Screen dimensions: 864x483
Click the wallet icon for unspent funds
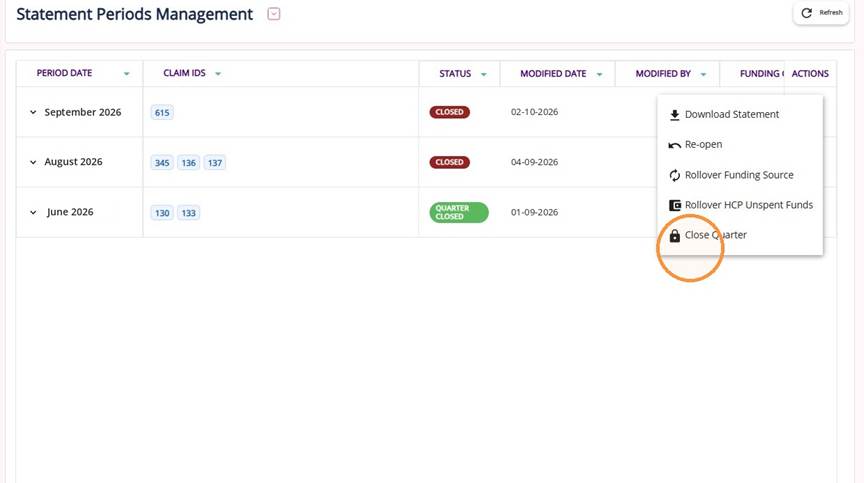tap(674, 205)
